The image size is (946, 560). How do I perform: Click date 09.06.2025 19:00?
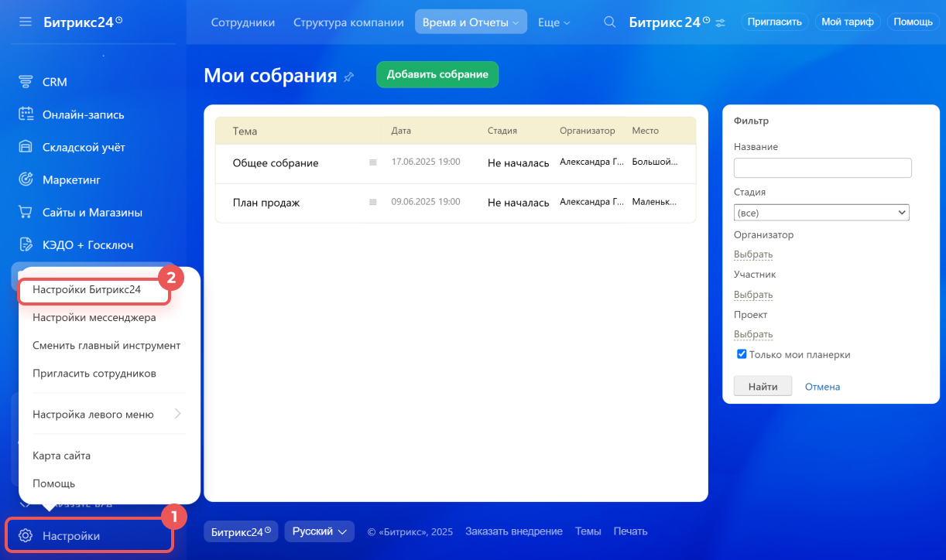[x=426, y=202]
